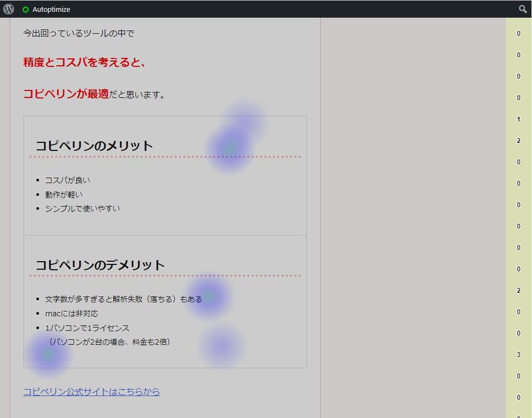Open the コピペリン公式サイトはこちらから link
The height and width of the screenshot is (418, 532).
[91, 392]
